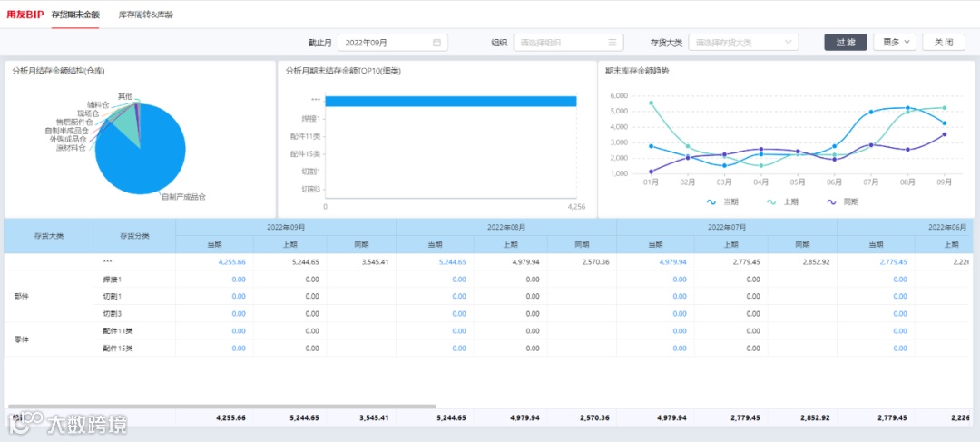
Task: Click the 存货分类 column header
Action: coord(134,236)
